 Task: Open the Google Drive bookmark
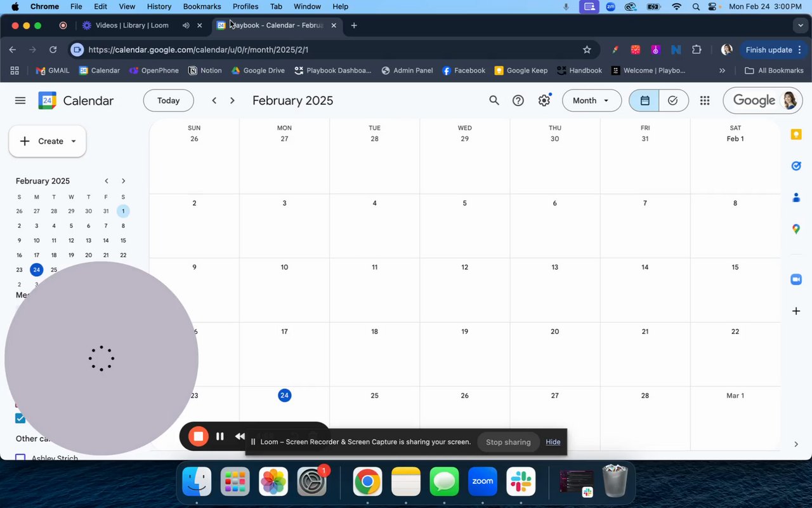click(x=258, y=70)
